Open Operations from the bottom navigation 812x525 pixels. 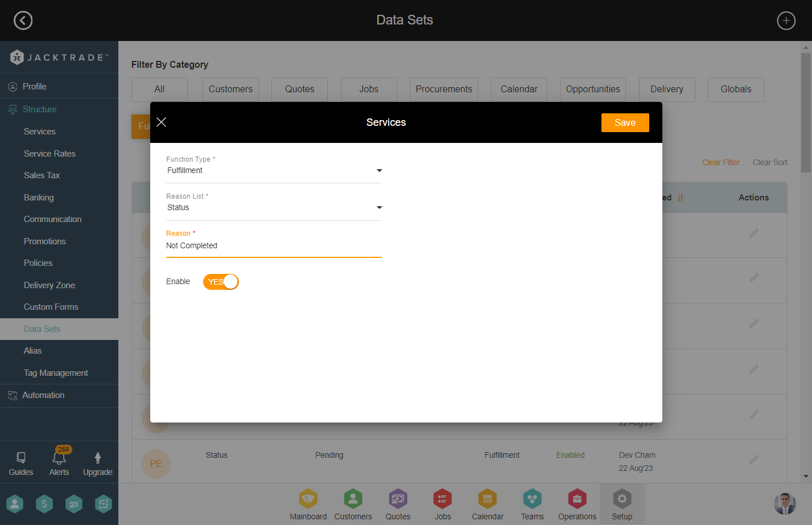tap(577, 505)
